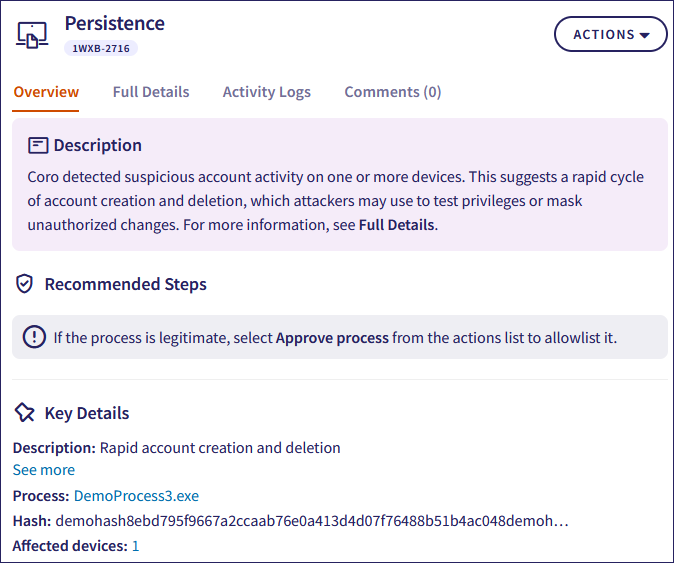Image resolution: width=674 pixels, height=563 pixels.
Task: Click the Description section note icon
Action: 38,146
